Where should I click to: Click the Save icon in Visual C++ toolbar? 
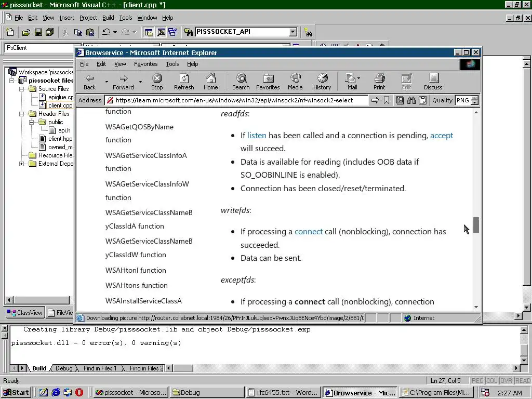click(x=38, y=32)
